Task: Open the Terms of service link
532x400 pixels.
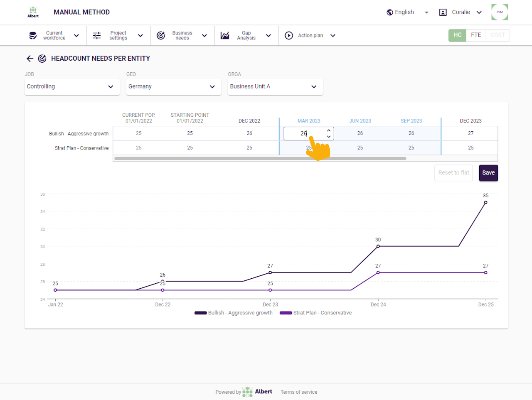Action: click(298, 392)
